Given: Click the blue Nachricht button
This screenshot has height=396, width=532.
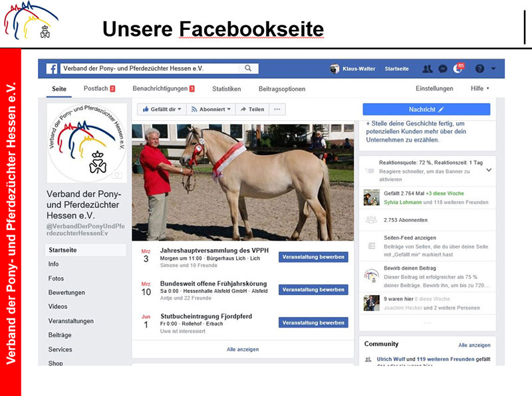Looking at the screenshot, I should 426,110.
